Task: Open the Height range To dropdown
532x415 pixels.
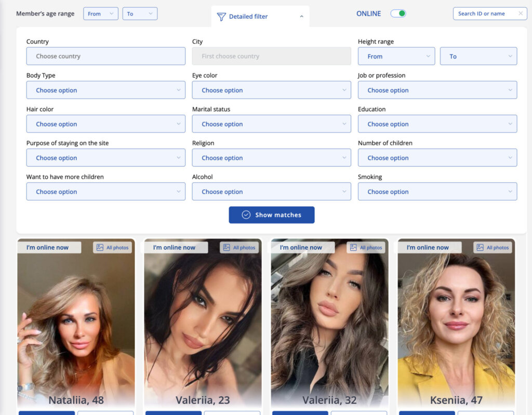Action: [478, 56]
